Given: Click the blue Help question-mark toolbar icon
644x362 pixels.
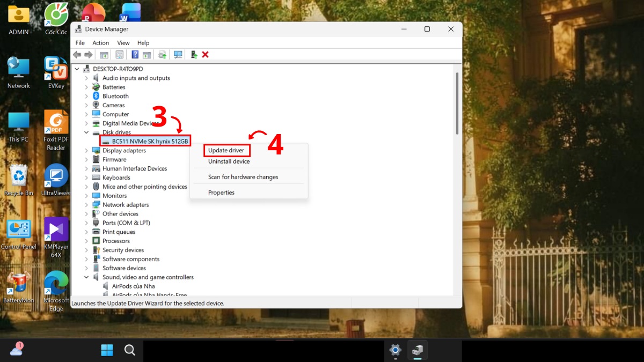Looking at the screenshot, I should (x=135, y=55).
